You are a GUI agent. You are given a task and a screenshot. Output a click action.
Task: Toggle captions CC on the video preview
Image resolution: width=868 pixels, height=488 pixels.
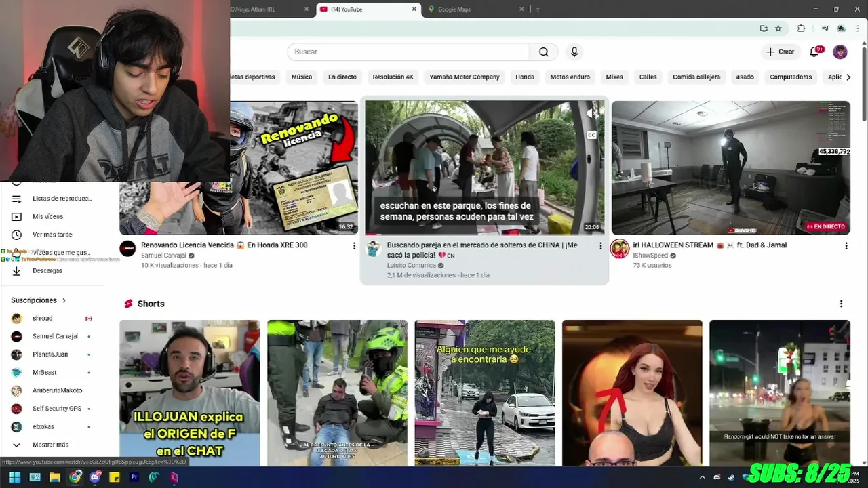point(591,135)
